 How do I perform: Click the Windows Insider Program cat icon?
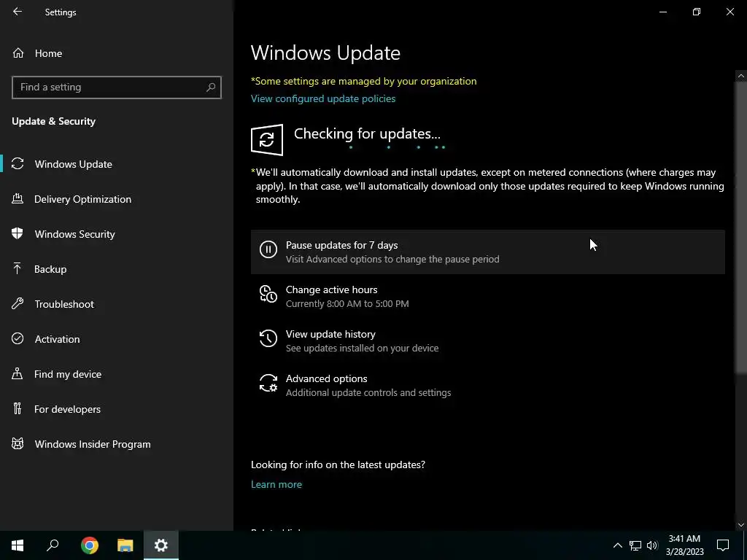tap(18, 444)
